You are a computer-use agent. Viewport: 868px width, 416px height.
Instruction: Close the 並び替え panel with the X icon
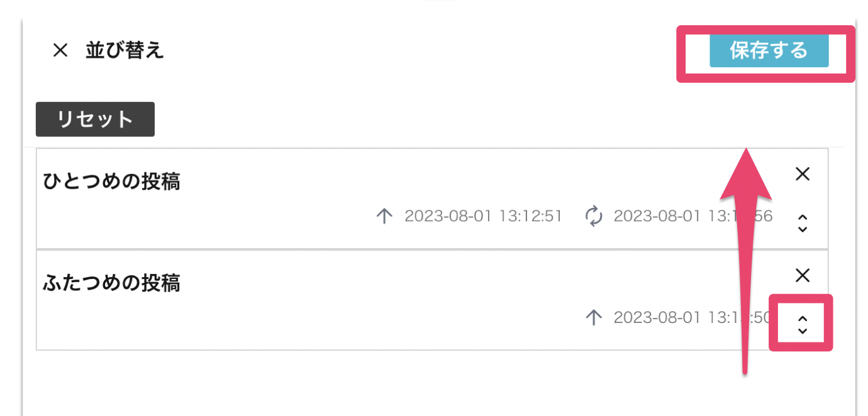coord(60,50)
